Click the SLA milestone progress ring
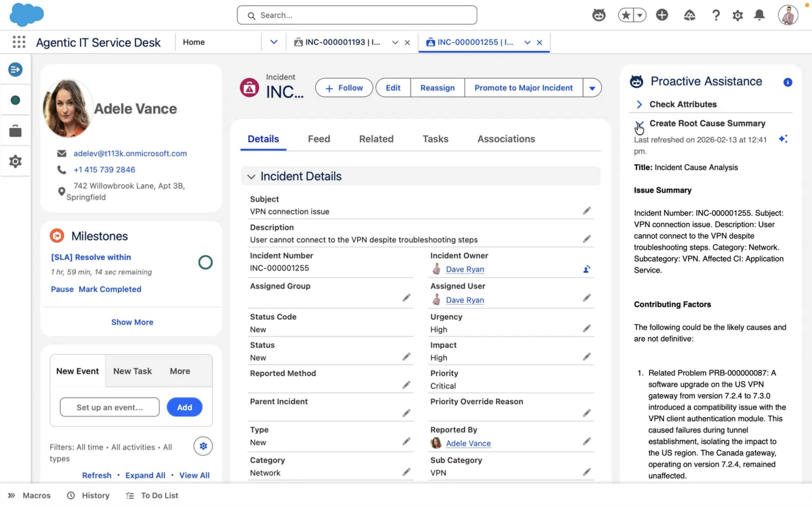This screenshot has height=507, width=812. pos(205,263)
